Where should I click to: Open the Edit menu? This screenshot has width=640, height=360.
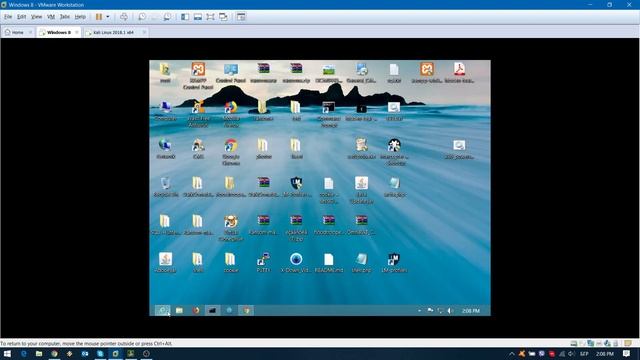21,17
